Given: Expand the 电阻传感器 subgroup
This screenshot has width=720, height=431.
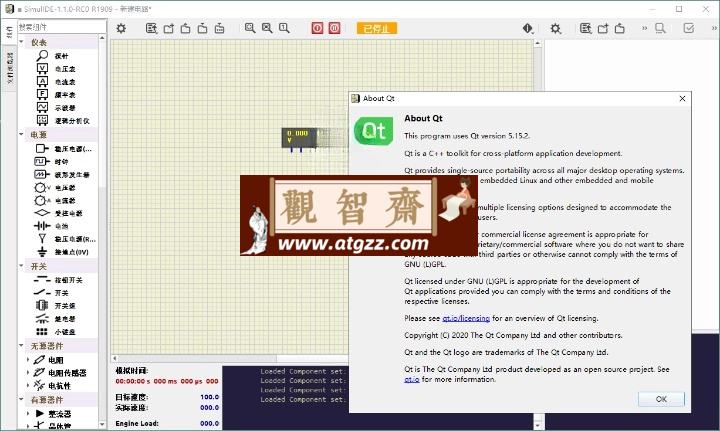Looking at the screenshot, I should pyautogui.click(x=28, y=373).
